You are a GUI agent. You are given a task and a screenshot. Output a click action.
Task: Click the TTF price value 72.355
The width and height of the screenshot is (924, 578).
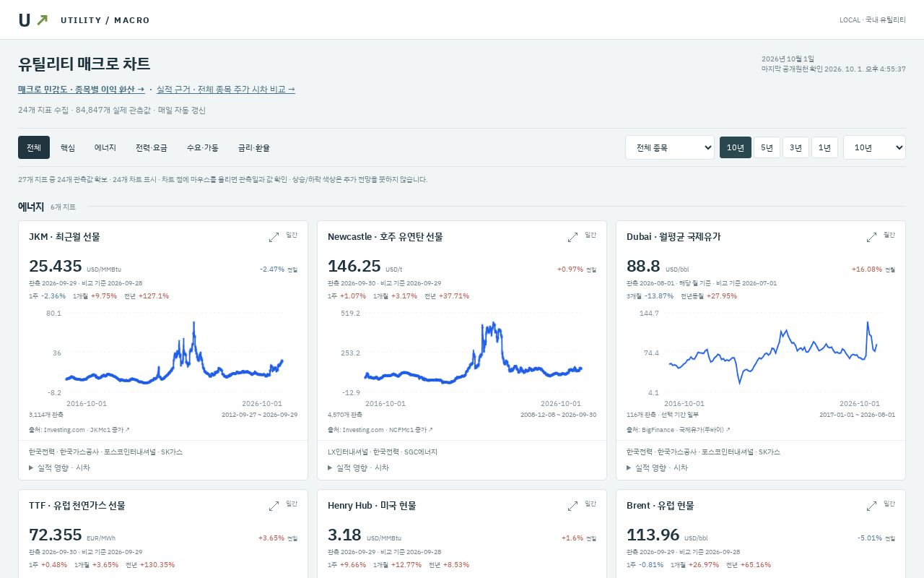(x=56, y=535)
